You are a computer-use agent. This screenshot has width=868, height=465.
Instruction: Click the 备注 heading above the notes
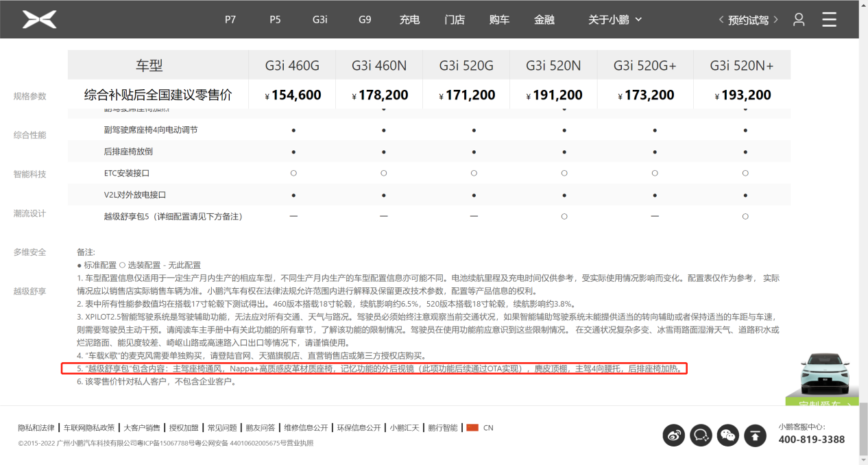click(x=86, y=252)
